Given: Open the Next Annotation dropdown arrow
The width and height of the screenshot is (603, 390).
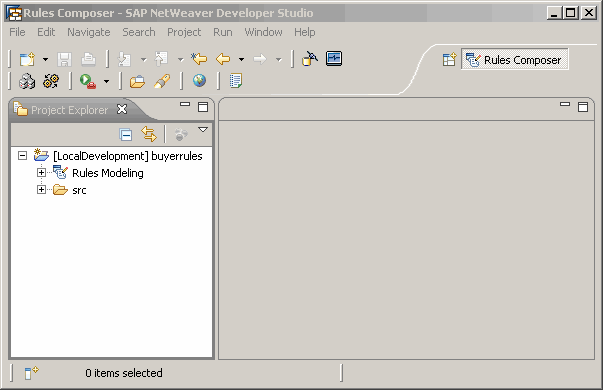Looking at the screenshot, I should (x=143, y=60).
